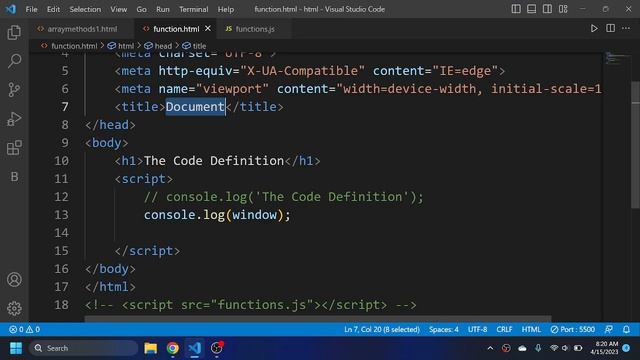Screen dimensions: 640x360
Task: Open Google Chrome from taskbar
Action: (173, 348)
